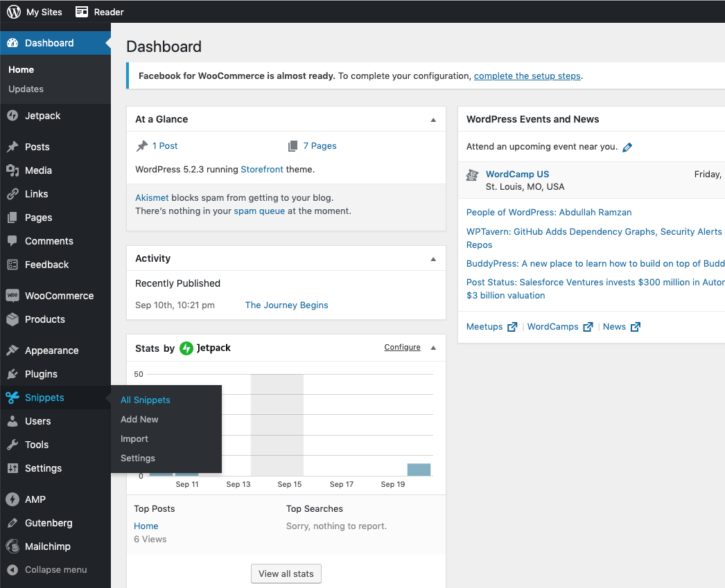Click the Users person icon

(x=12, y=421)
